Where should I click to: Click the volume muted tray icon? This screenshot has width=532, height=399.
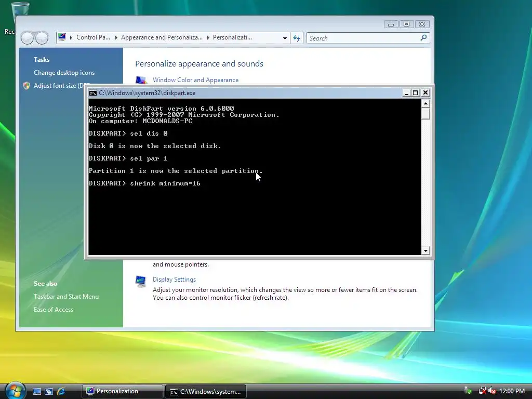coord(492,391)
